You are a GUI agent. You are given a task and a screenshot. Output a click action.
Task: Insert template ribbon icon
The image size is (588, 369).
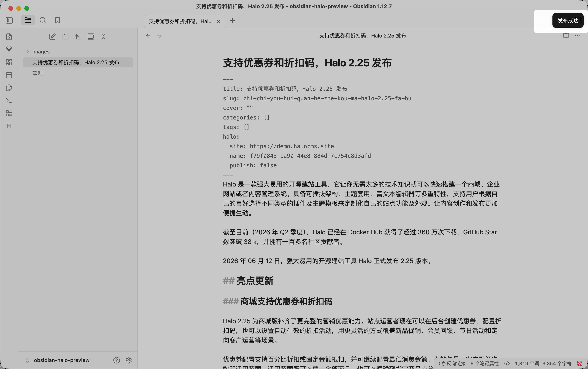[9, 88]
